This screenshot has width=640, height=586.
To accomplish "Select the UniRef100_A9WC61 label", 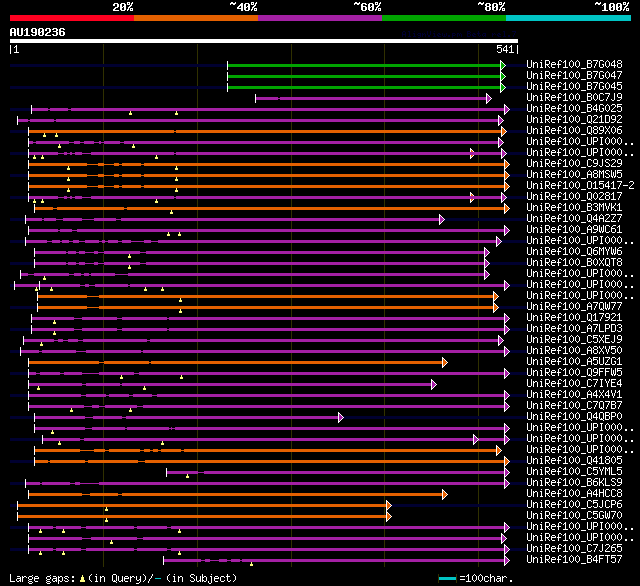I will click(574, 229).
